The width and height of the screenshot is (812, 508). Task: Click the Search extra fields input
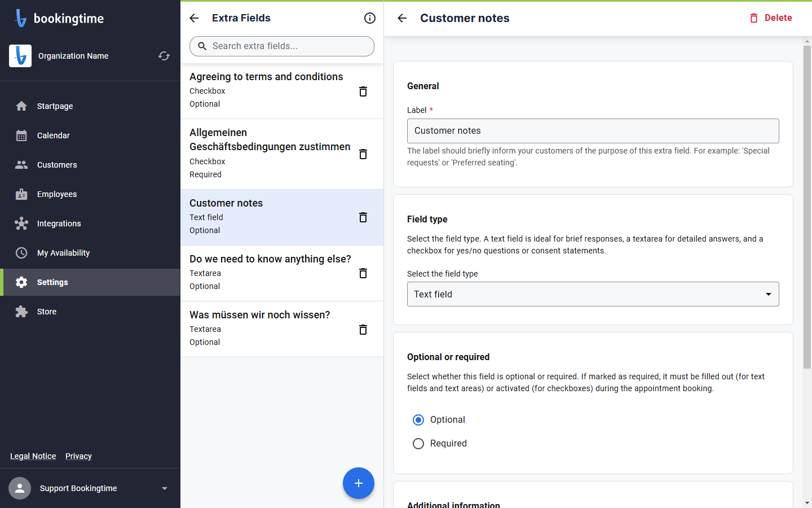pyautogui.click(x=282, y=46)
